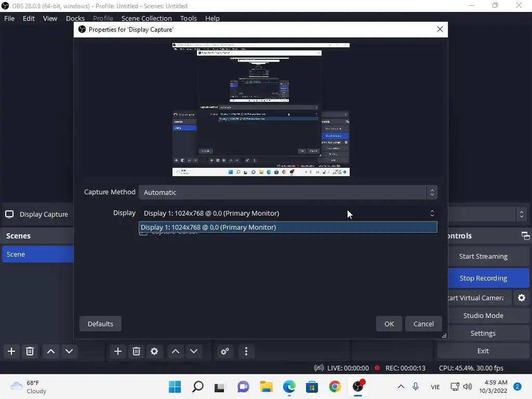This screenshot has width=532, height=399.
Task: Open advanced audio properties gears icon
Action: [225, 351]
